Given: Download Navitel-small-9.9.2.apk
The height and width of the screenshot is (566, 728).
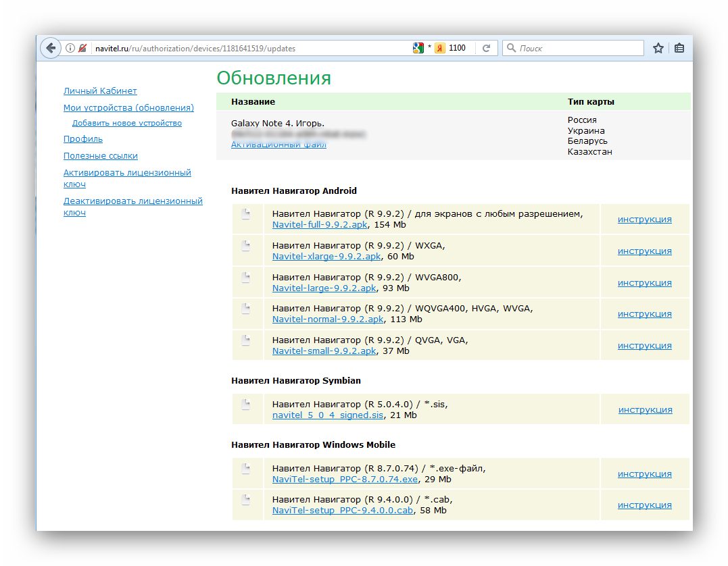Looking at the screenshot, I should point(324,351).
